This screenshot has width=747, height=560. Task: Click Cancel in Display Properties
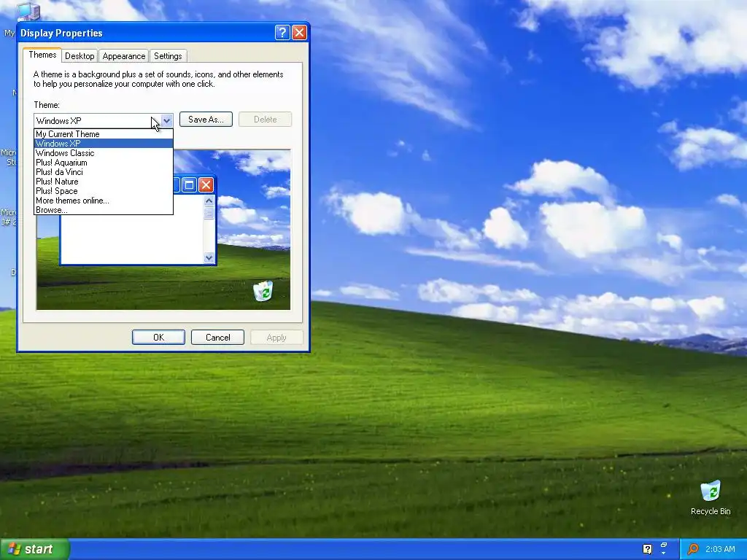217,337
